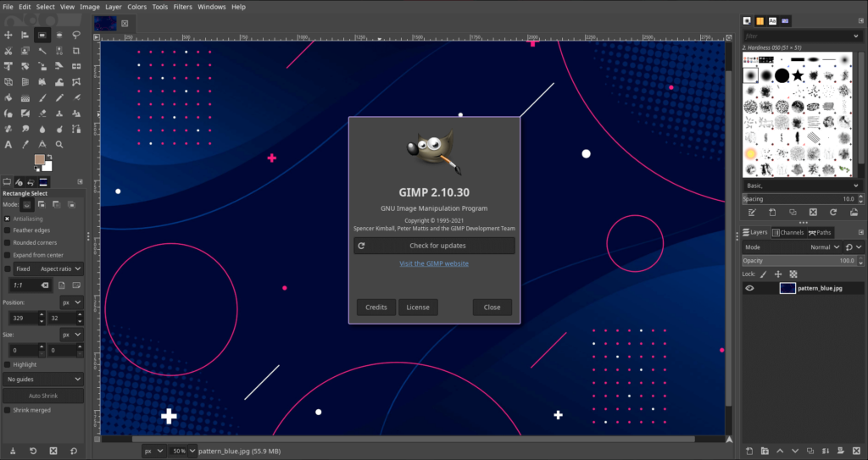Click the refresh brushes icon

click(x=833, y=212)
